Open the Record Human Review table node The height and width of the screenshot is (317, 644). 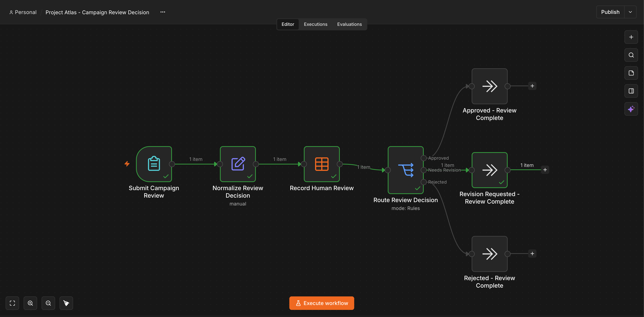[x=322, y=164]
